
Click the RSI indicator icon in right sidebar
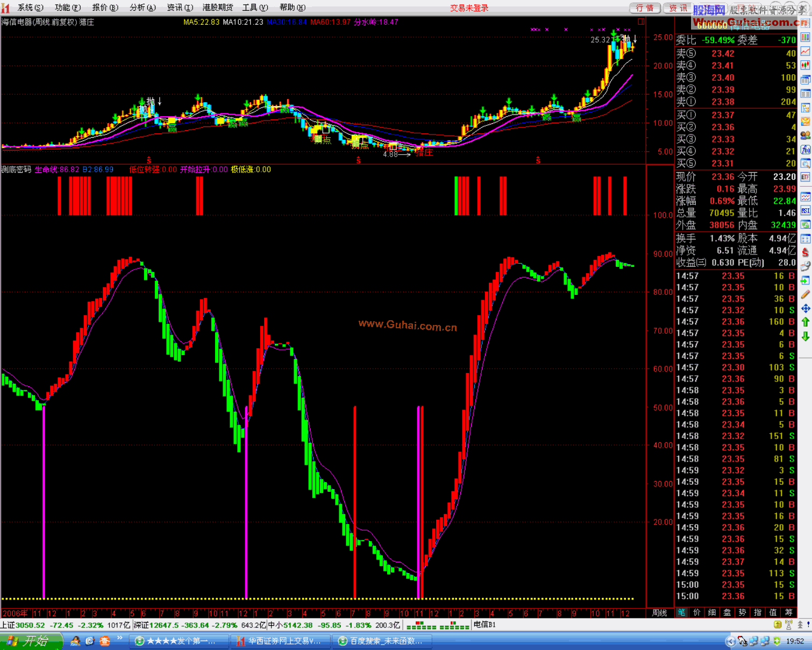805,210
